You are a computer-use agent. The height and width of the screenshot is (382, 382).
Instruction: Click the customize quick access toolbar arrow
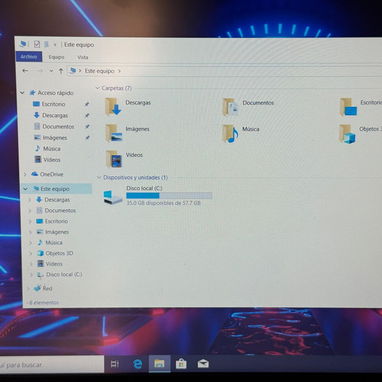tap(55, 44)
